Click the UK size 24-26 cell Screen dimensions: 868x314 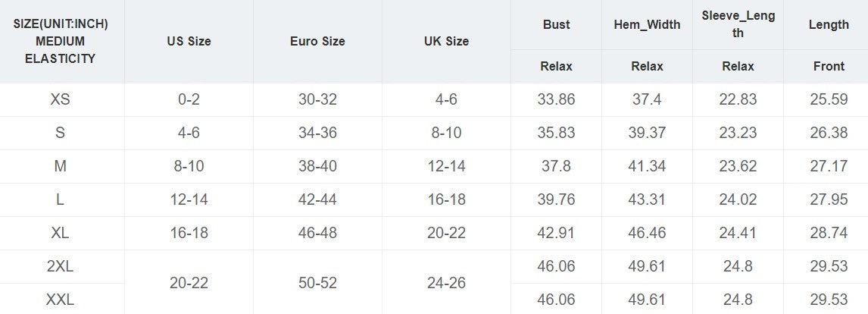click(446, 283)
